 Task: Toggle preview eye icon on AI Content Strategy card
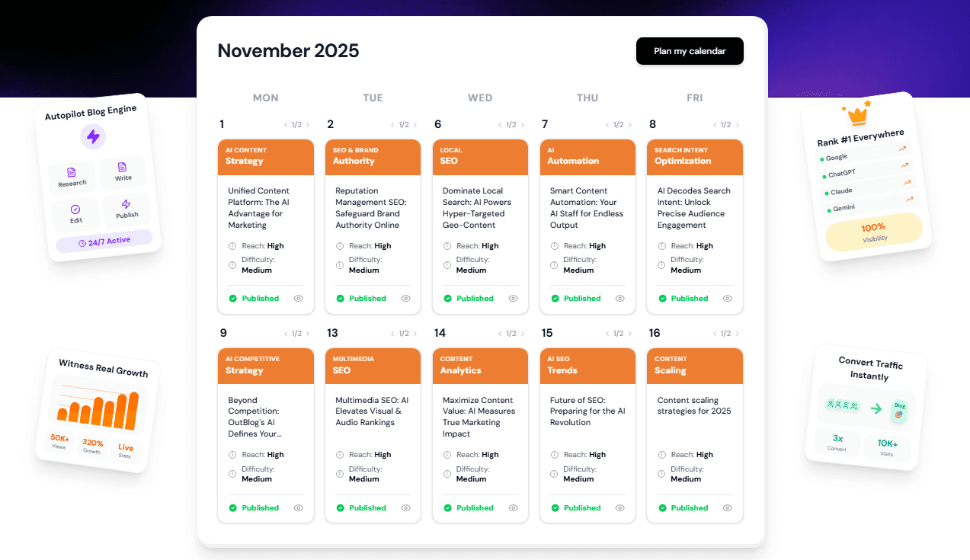[299, 299]
